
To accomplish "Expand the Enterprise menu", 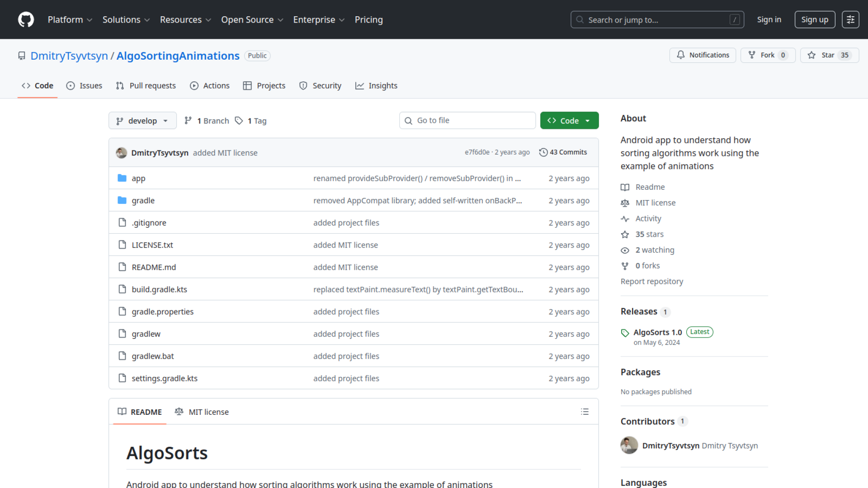I will click(x=319, y=19).
